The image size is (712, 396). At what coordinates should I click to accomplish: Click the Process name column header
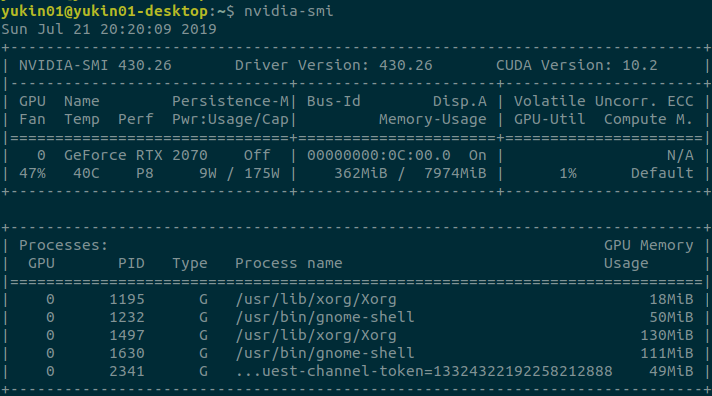(289, 263)
